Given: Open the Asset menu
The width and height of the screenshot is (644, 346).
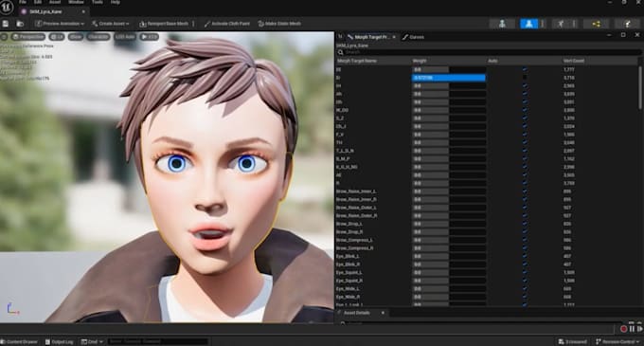Looking at the screenshot, I should point(55,2).
